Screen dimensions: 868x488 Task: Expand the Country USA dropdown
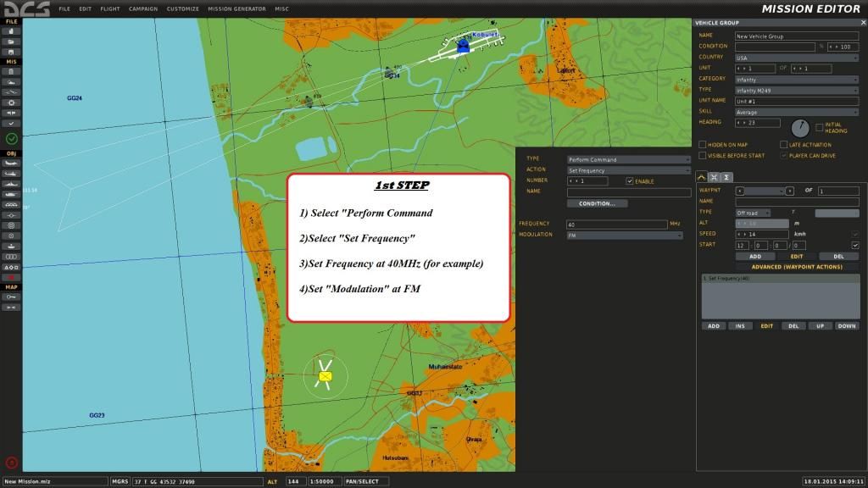tap(797, 58)
